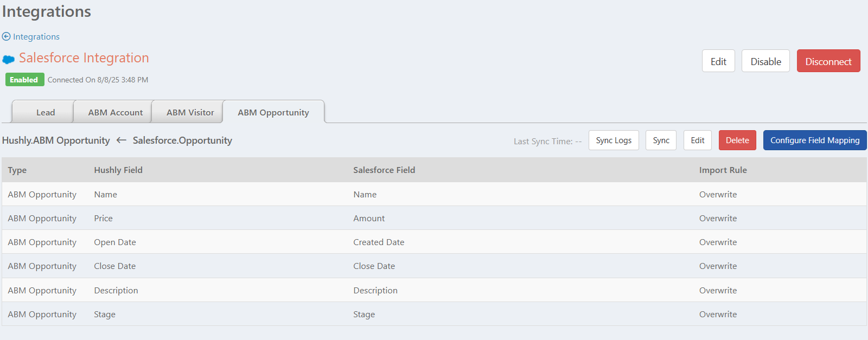Select the ABM Opportunity tab
Viewport: 868px width, 340px height.
(273, 112)
